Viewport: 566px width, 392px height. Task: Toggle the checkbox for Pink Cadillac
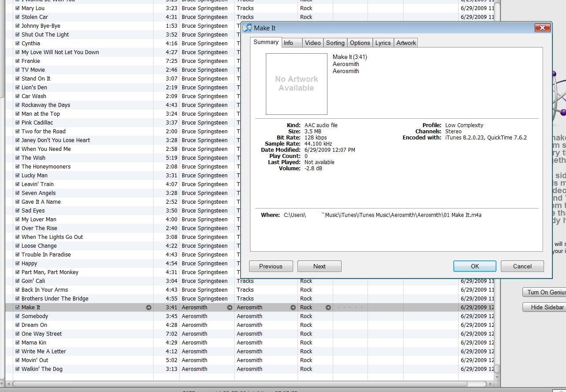(x=17, y=123)
